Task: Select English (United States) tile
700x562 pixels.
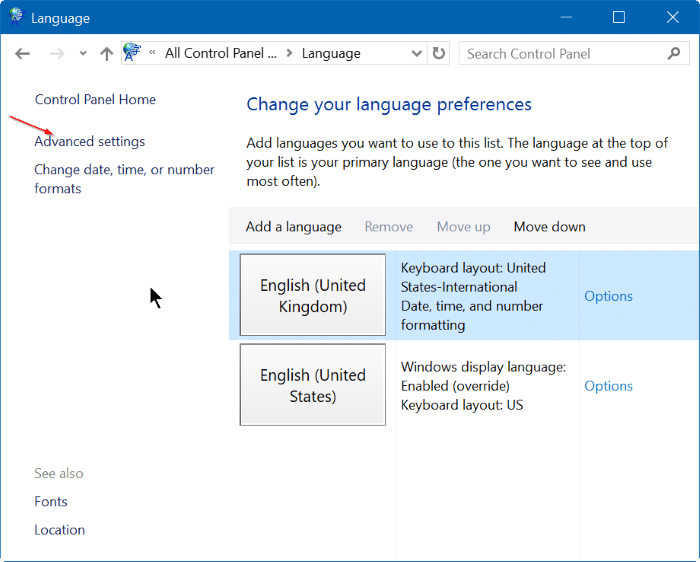Action: pyautogui.click(x=312, y=385)
